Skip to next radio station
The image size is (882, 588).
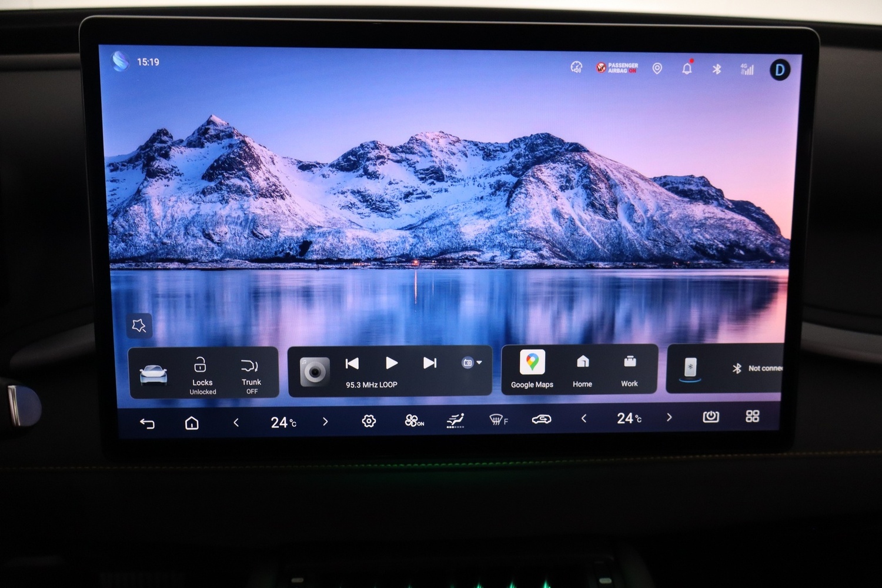point(430,363)
